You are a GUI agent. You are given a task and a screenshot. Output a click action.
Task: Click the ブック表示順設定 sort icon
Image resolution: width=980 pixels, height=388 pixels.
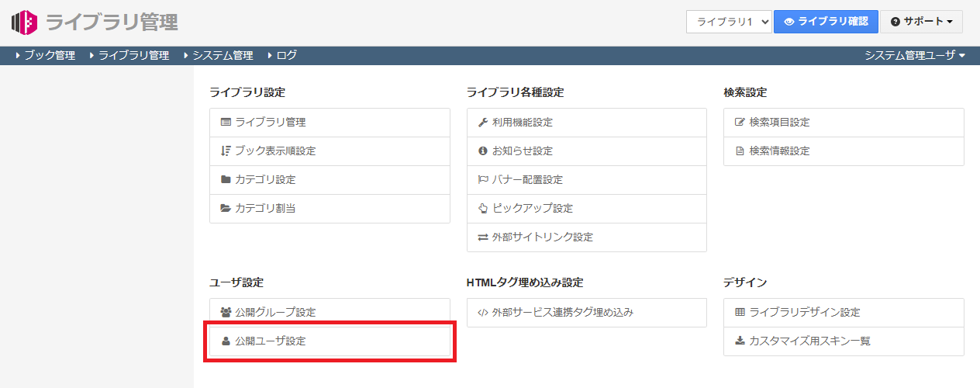click(226, 151)
